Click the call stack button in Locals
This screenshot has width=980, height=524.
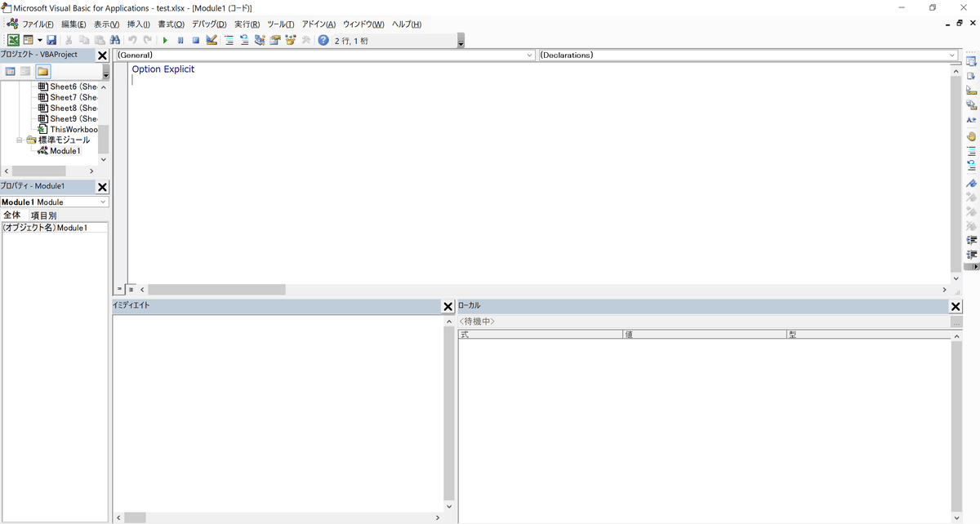[955, 322]
